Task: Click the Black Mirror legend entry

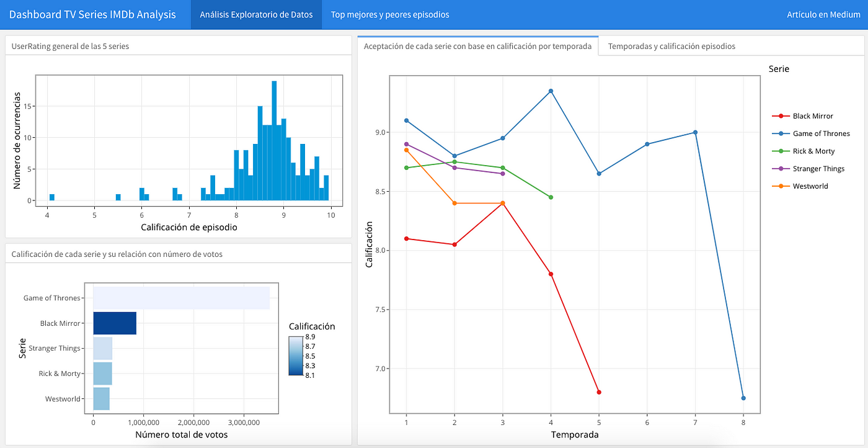Action: coord(802,116)
